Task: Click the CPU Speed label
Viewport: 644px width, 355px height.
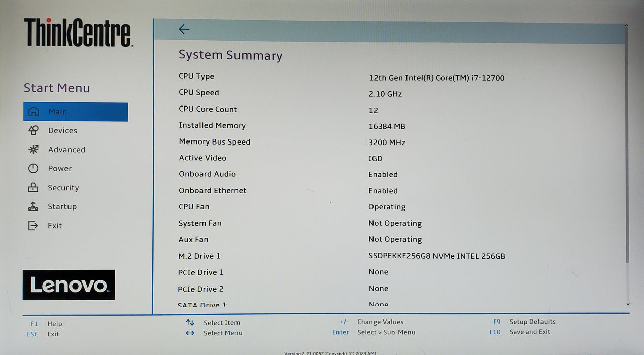Action: pyautogui.click(x=199, y=93)
